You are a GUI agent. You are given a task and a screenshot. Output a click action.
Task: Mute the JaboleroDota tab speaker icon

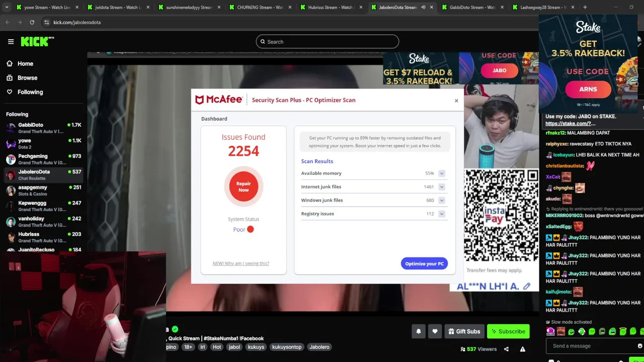tap(423, 7)
